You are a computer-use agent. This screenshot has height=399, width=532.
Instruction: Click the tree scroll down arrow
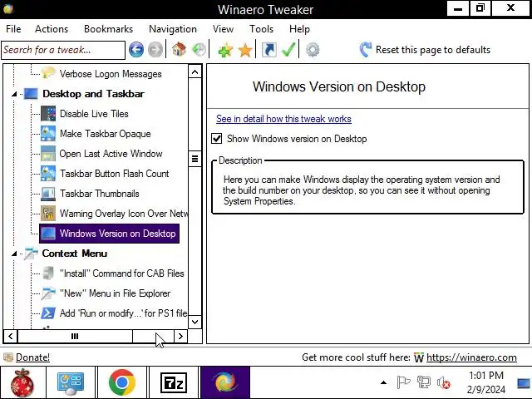coord(195,322)
